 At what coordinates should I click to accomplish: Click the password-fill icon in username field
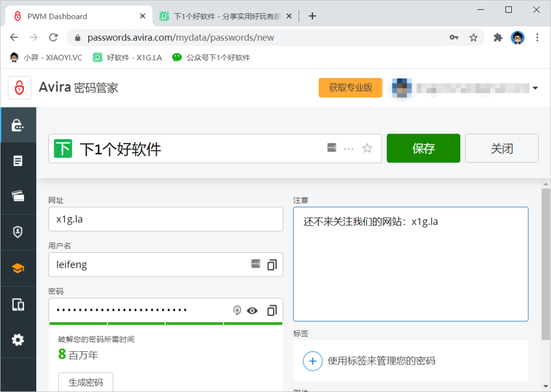[x=256, y=264]
